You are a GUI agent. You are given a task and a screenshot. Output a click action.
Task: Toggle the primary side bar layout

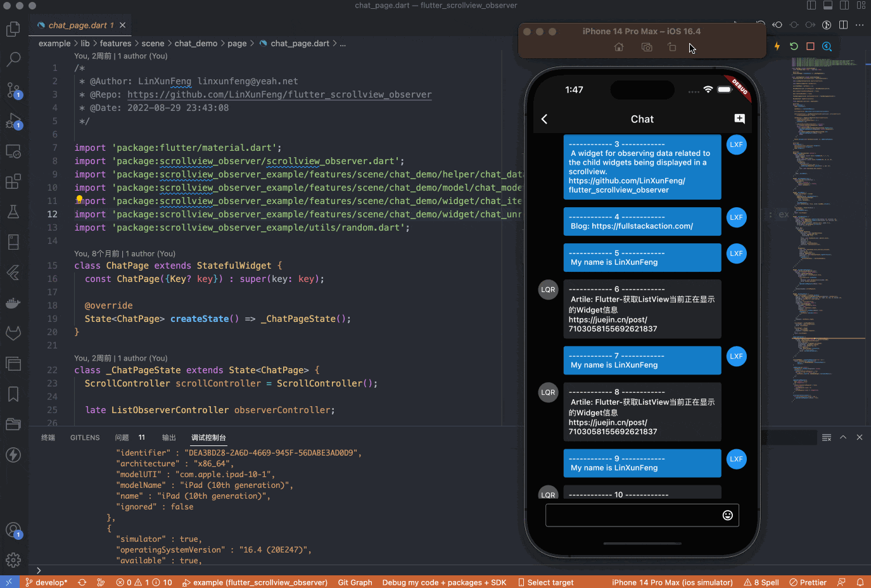(811, 5)
